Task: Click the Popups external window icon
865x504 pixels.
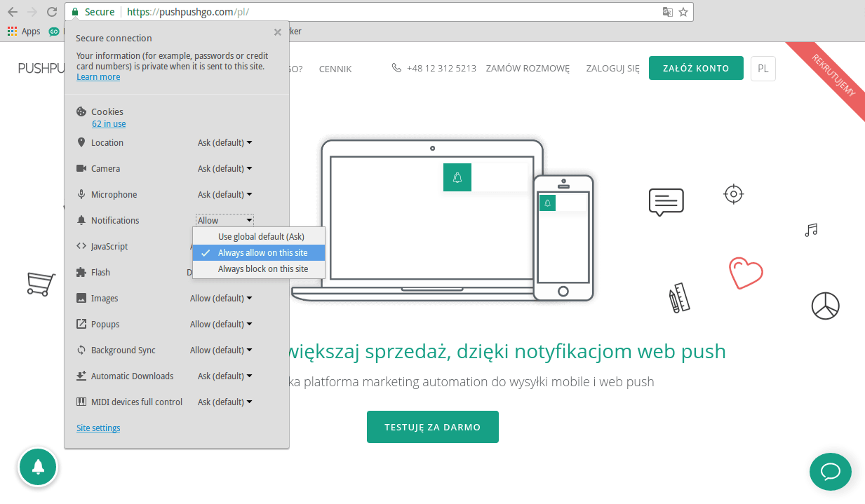Action: (x=81, y=324)
